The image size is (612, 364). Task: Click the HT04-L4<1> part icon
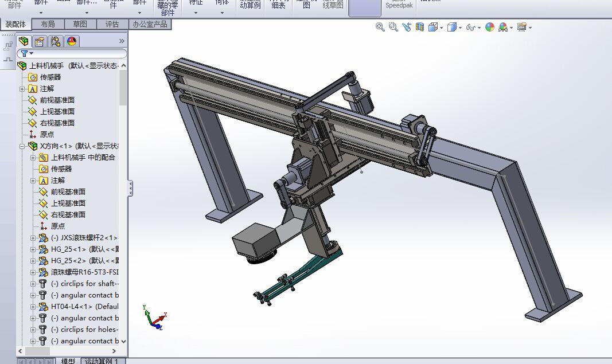(44, 306)
